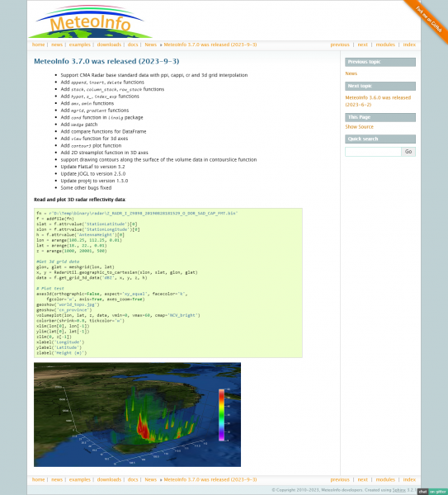Go to 'next' in top navigation bar
Image resolution: width=448 pixels, height=495 pixels.
[x=362, y=45]
